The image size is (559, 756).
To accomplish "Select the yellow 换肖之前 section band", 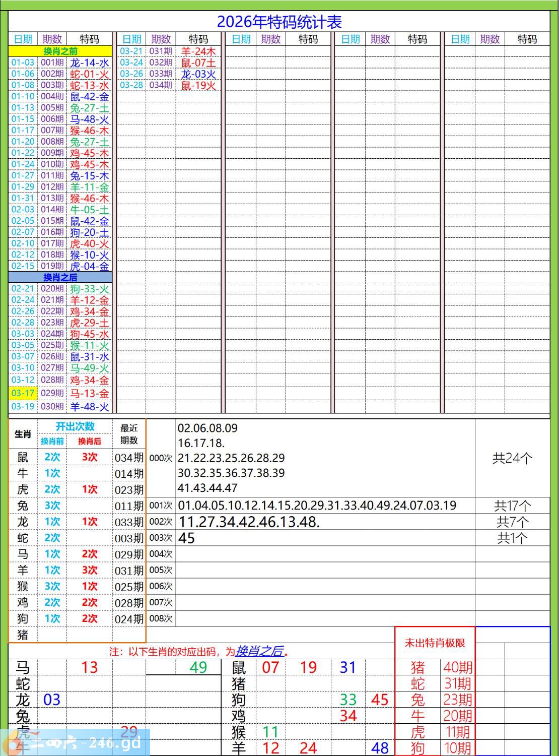I will (x=60, y=51).
